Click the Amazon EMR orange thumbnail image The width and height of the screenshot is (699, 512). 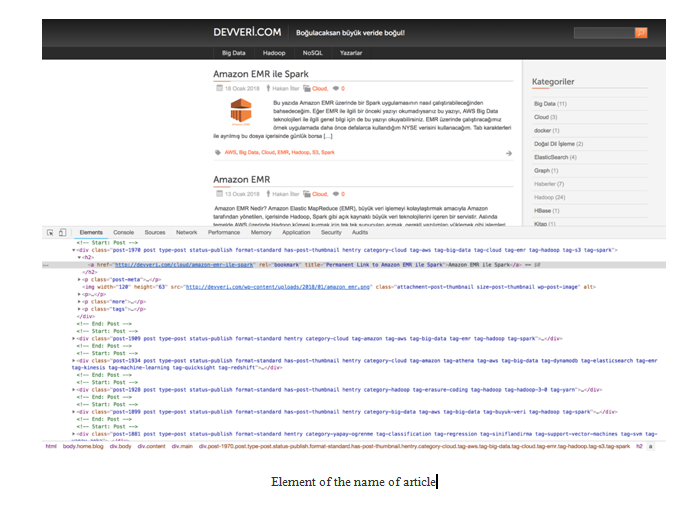pyautogui.click(x=241, y=111)
